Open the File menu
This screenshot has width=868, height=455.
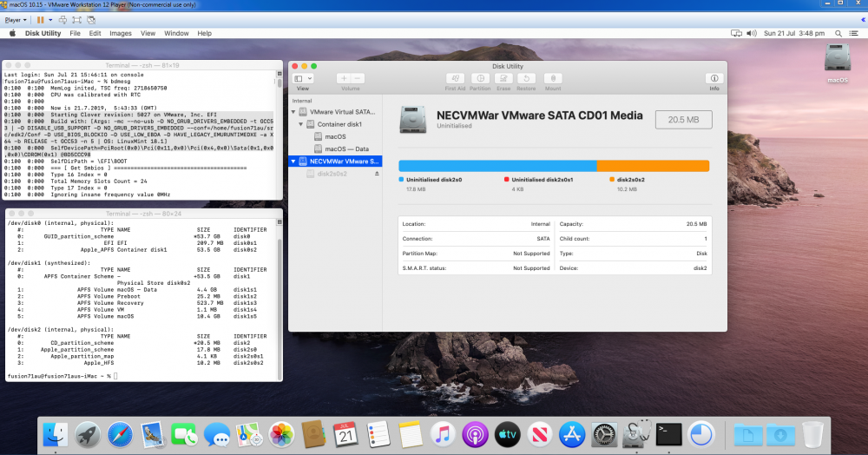tap(75, 33)
